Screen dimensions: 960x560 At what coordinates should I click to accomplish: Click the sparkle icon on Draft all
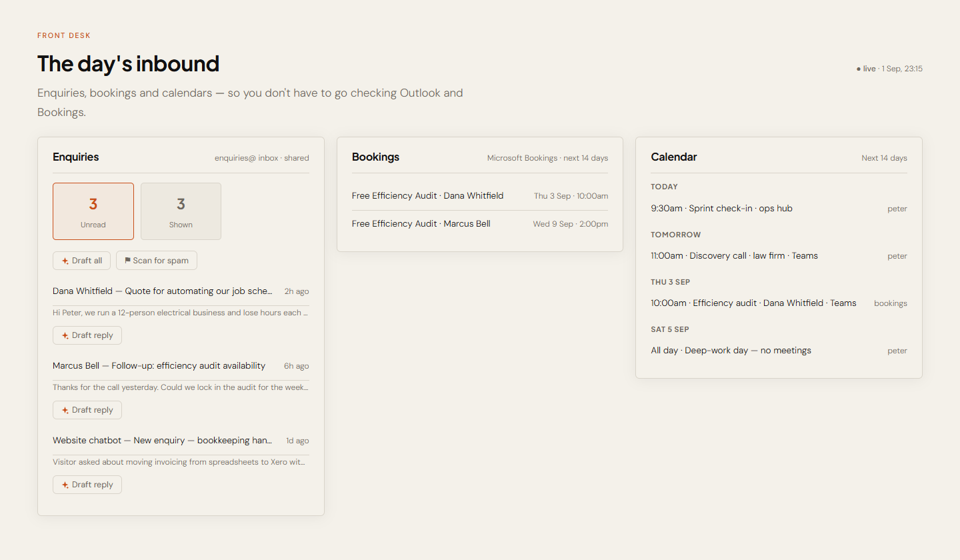(65, 261)
